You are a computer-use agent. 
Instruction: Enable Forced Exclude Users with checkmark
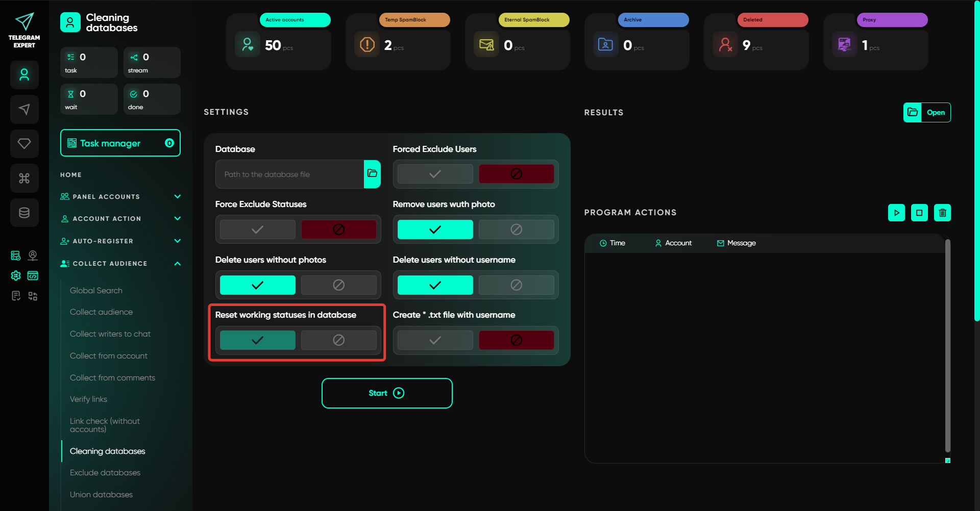coord(435,174)
